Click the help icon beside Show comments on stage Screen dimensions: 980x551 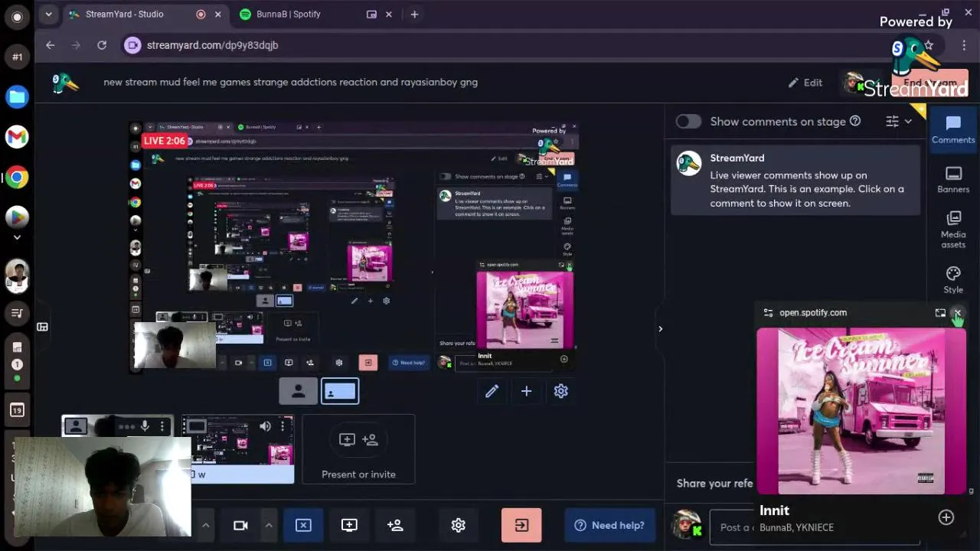coord(855,121)
